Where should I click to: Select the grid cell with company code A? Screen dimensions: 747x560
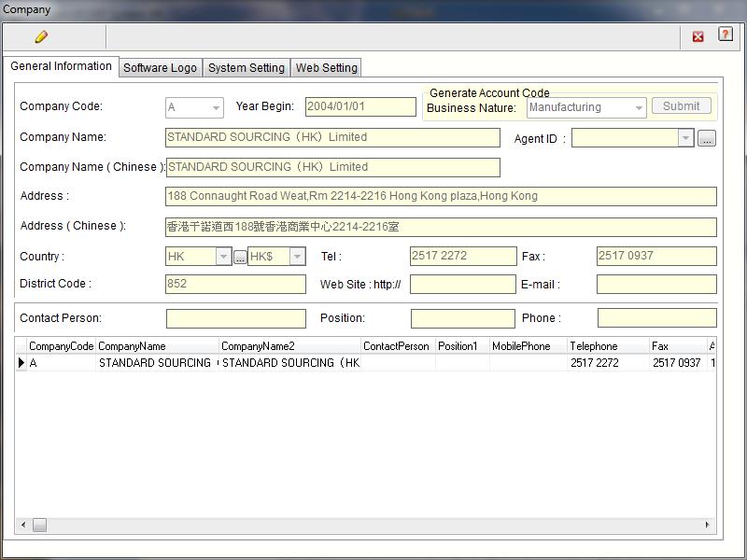point(61,363)
